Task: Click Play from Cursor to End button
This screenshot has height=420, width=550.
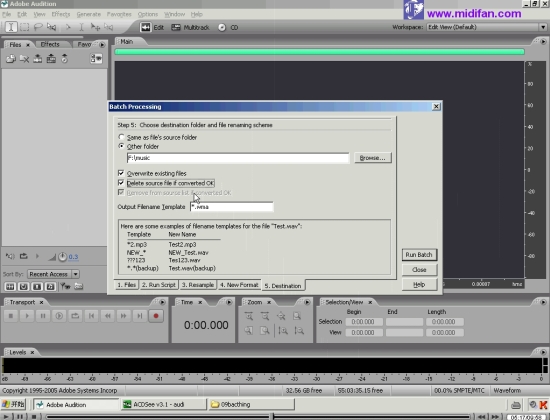Action: [59, 316]
